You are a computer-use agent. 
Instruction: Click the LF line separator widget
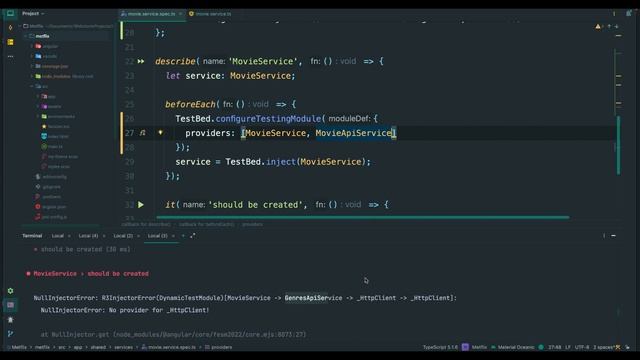coord(568,347)
